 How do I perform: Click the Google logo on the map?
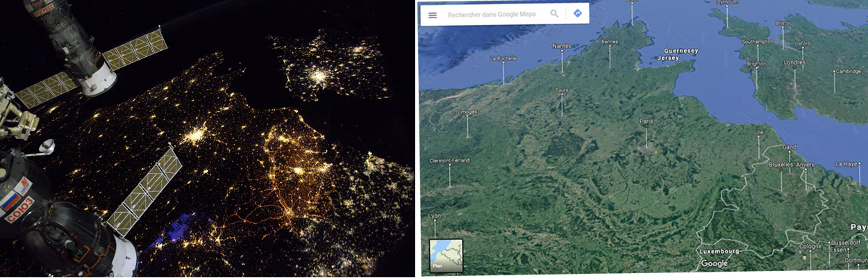tap(714, 263)
